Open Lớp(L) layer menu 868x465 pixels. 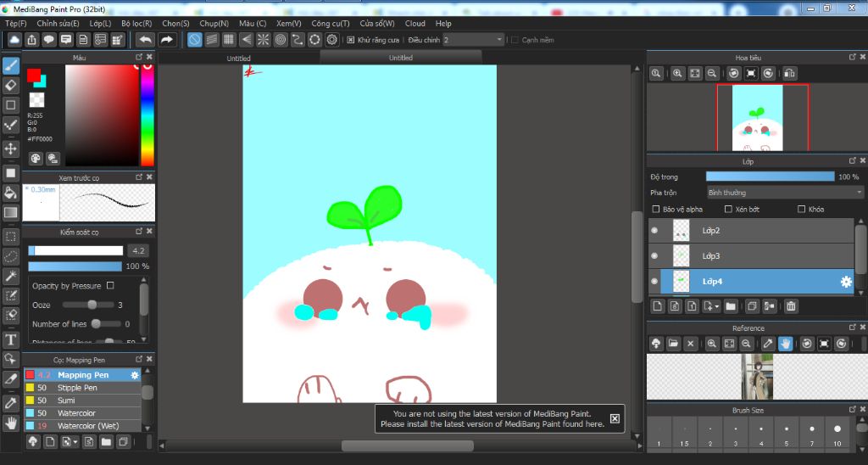(100, 23)
